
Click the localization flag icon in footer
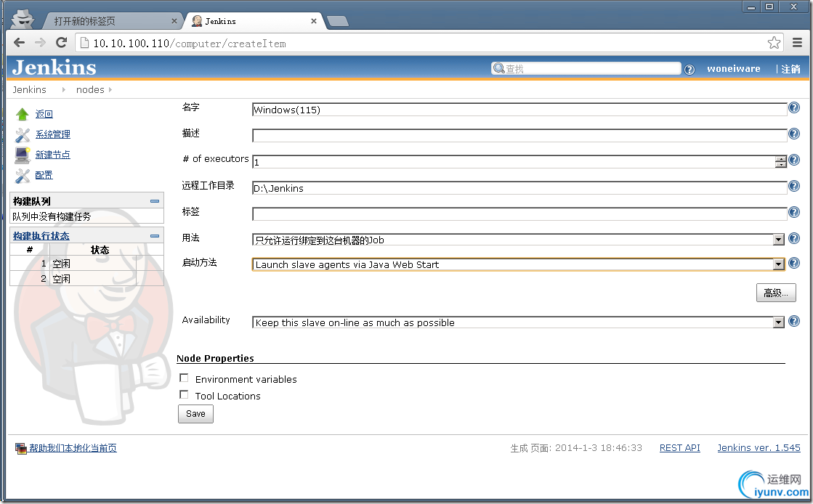click(21, 449)
